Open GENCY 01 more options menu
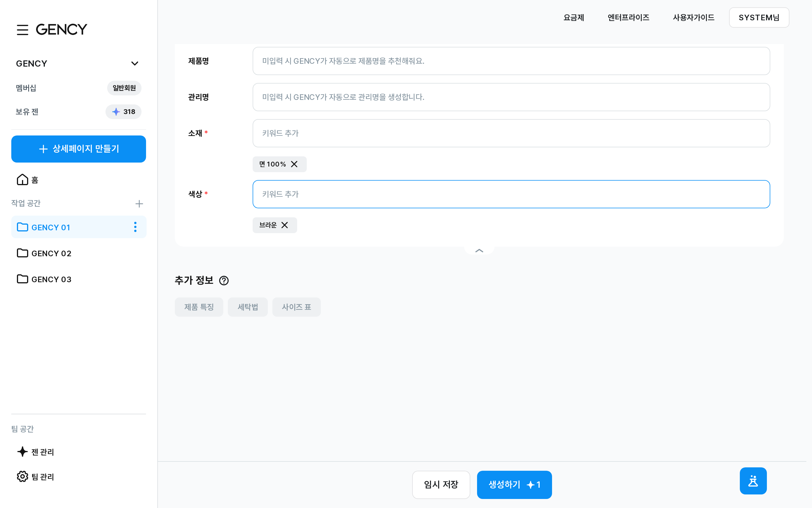812x508 pixels. [x=135, y=227]
